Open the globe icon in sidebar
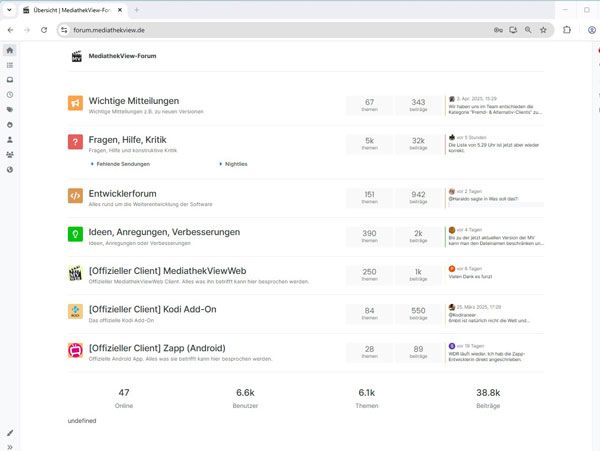 click(x=10, y=169)
